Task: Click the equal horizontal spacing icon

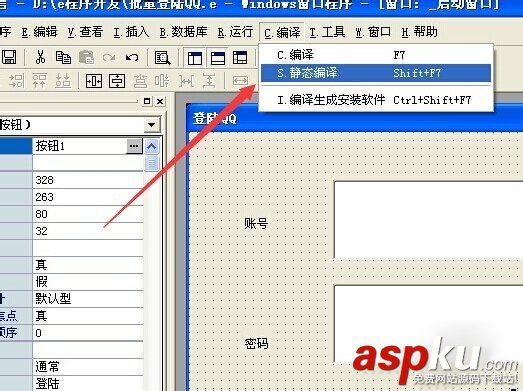Action: click(x=186, y=81)
